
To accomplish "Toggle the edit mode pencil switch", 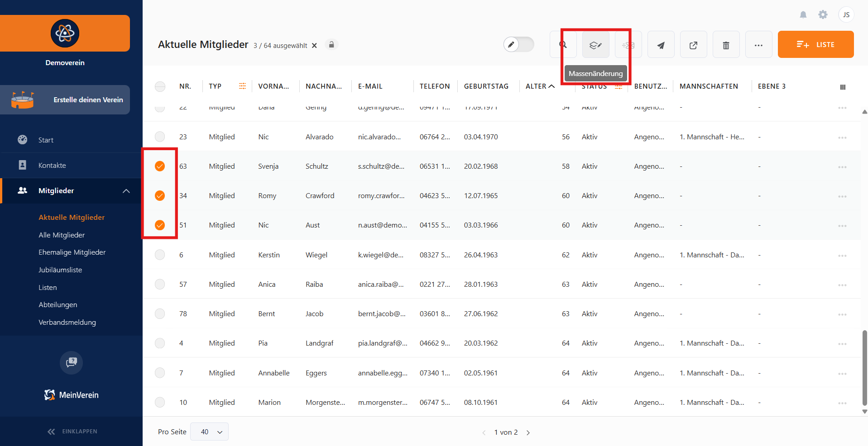I will (x=519, y=44).
